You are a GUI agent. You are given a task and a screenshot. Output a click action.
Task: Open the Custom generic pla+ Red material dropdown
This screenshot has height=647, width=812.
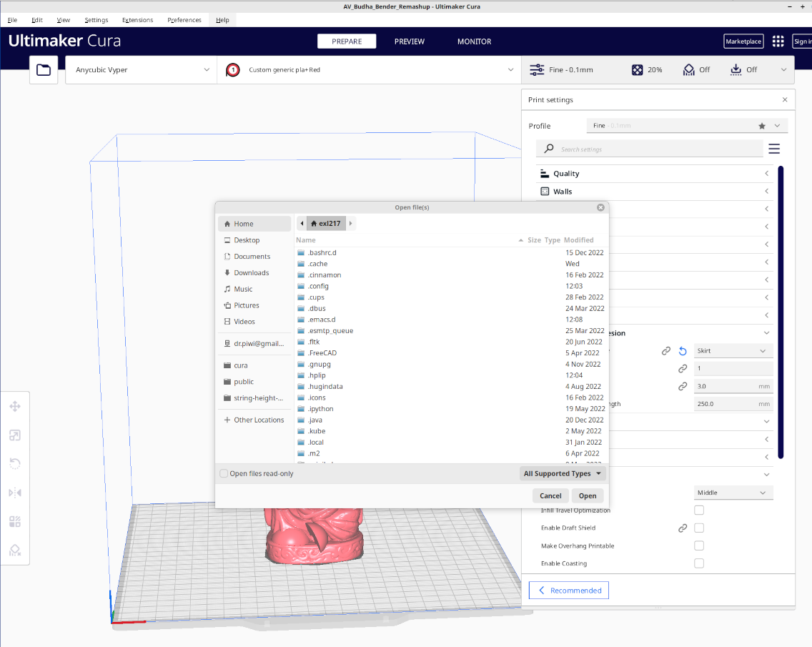pyautogui.click(x=370, y=69)
